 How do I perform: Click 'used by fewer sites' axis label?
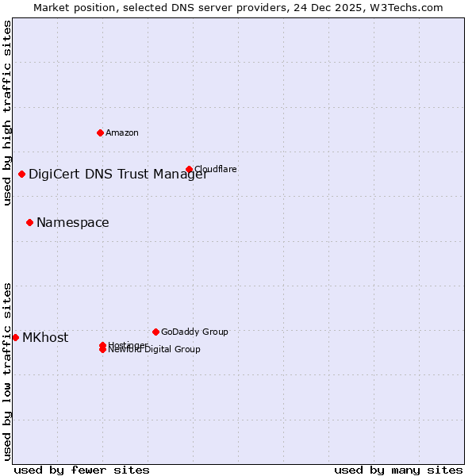coord(82,470)
